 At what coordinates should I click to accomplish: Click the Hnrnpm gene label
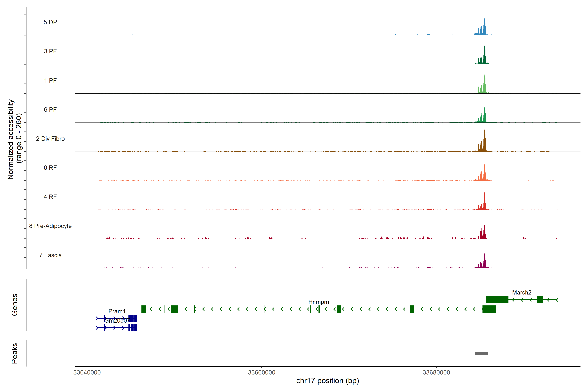coord(318,302)
